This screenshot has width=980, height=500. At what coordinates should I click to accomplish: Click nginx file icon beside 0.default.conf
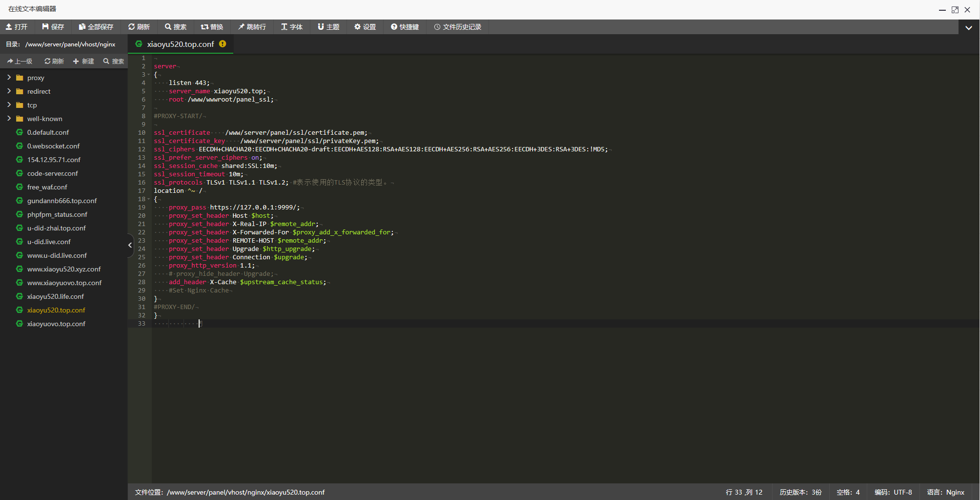point(20,132)
